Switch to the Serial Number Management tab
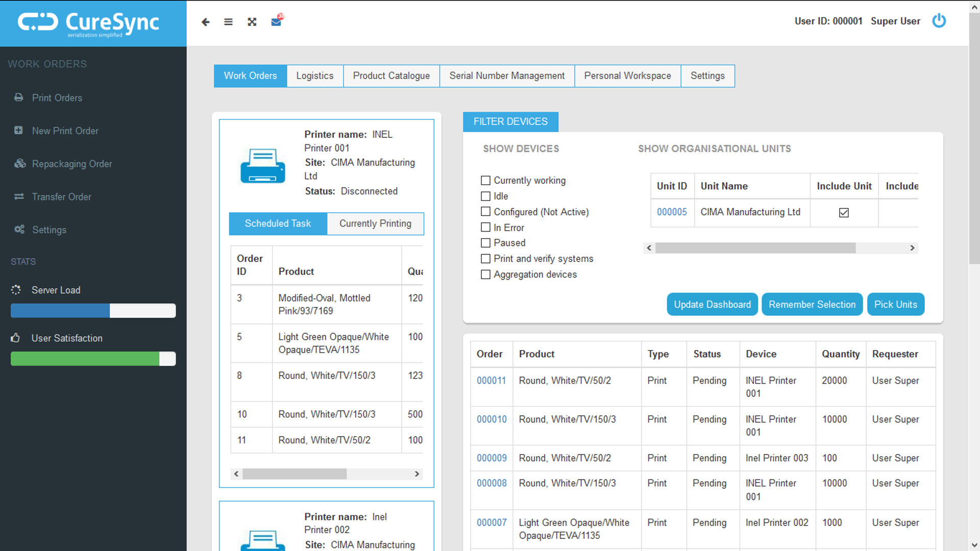980x551 pixels. [x=506, y=76]
